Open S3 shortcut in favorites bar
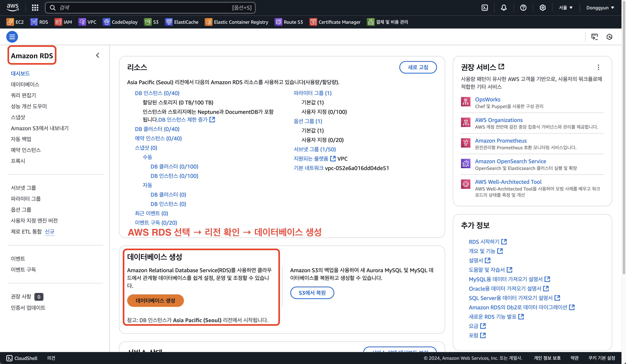Viewport: 626px width, 364px height. (151, 22)
